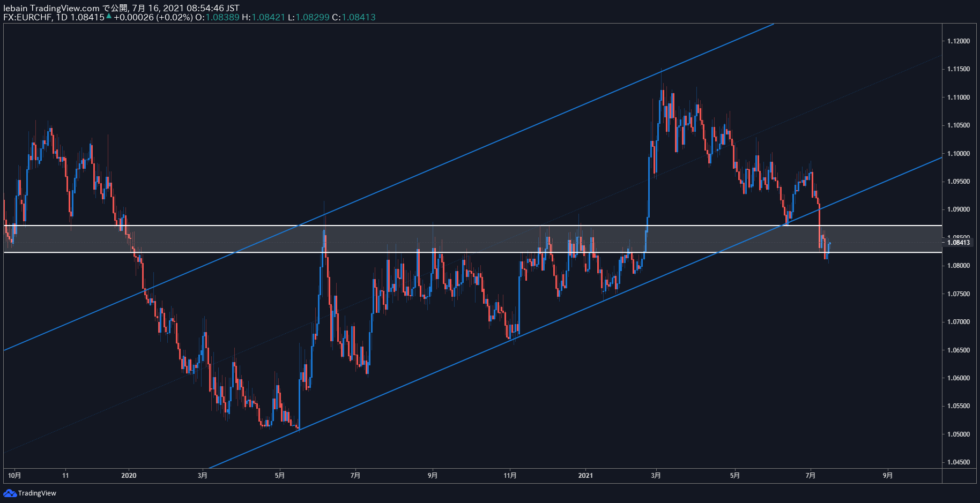Click the 11月 time axis label
This screenshot has height=503, width=980.
(510, 475)
